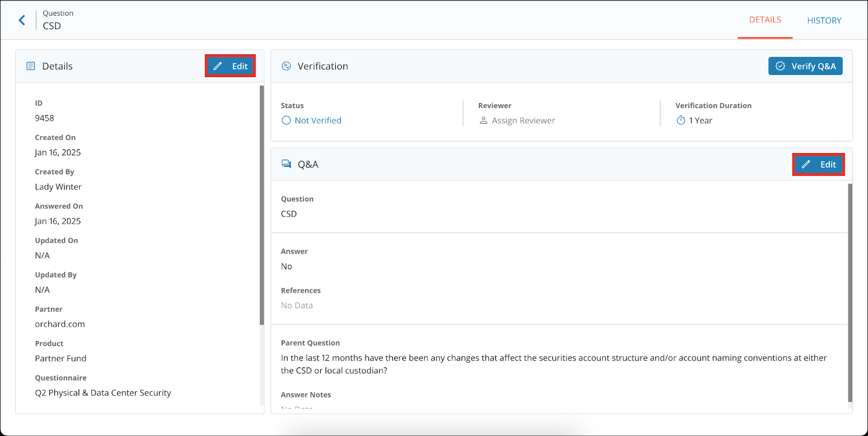
Task: Click the Details panel title text
Action: pyautogui.click(x=58, y=66)
